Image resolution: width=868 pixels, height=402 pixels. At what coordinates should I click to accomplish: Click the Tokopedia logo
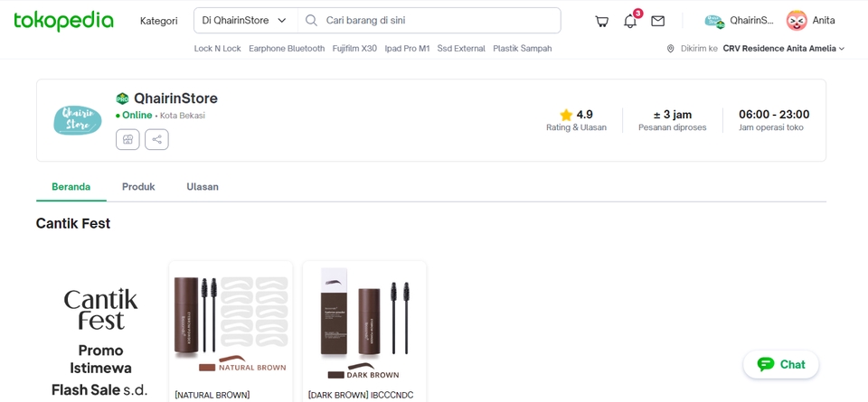[x=63, y=21]
